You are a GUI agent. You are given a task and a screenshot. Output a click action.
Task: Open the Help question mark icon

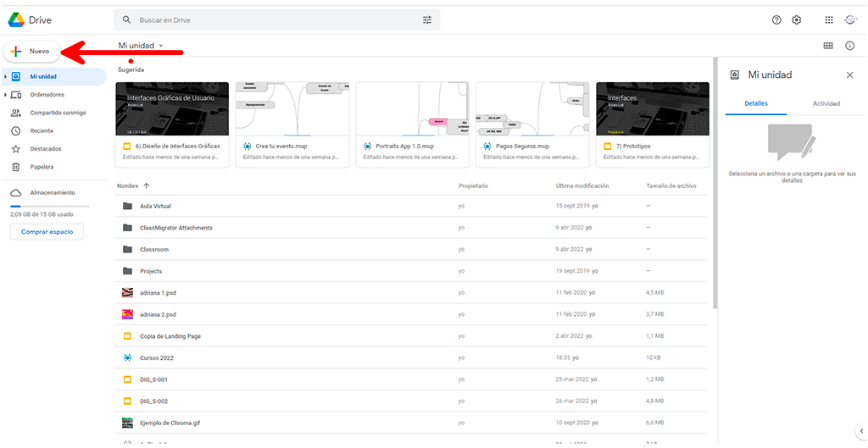point(776,20)
